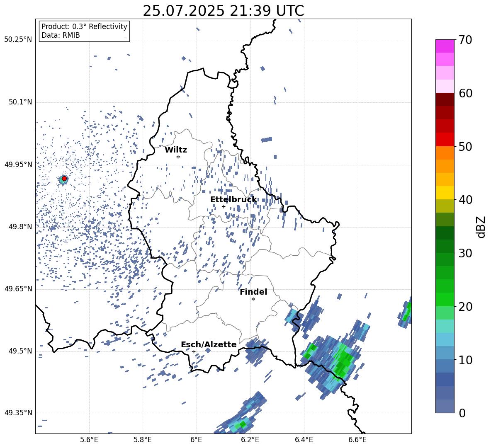Click the bright green colorbar segment at 20
This screenshot has width=491, height=448.
(x=445, y=299)
